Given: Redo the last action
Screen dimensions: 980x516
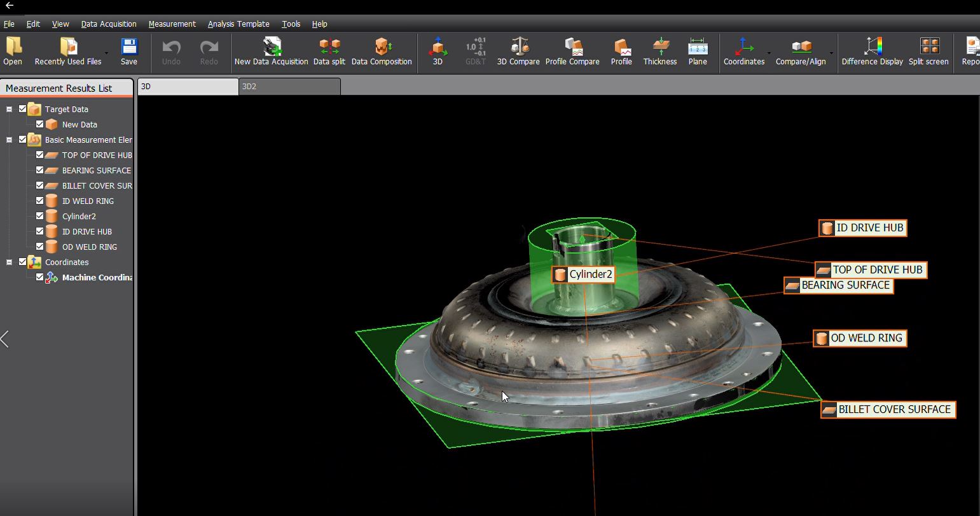Looking at the screenshot, I should [x=209, y=51].
